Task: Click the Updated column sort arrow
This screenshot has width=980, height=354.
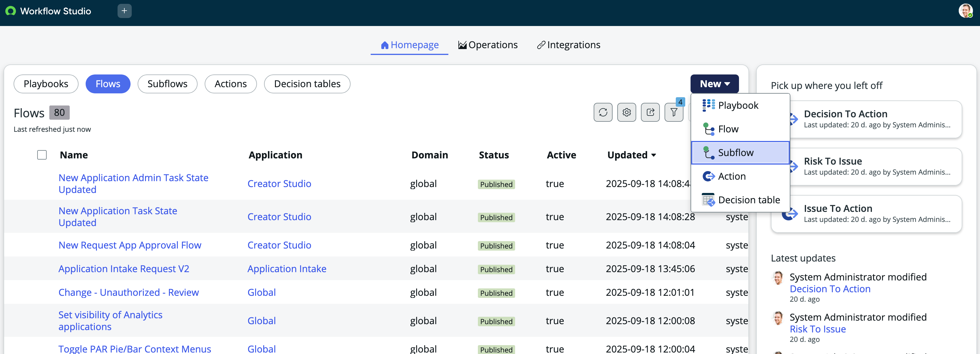Action: 654,155
